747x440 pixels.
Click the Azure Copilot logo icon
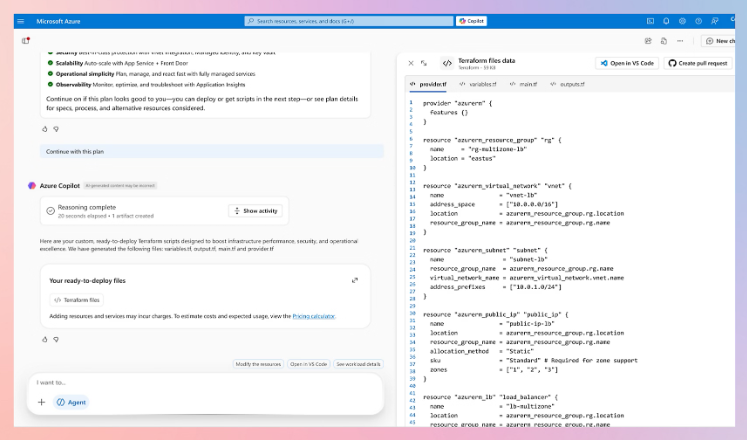coord(32,186)
